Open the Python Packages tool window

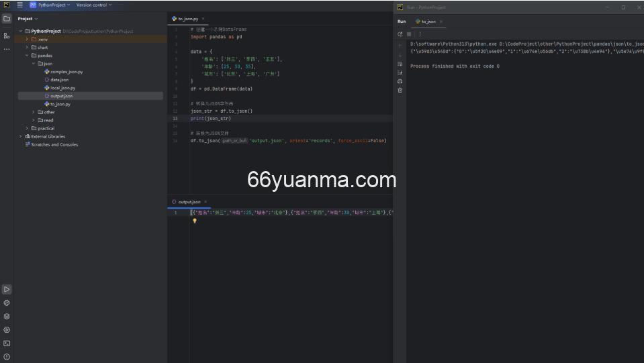(7, 316)
